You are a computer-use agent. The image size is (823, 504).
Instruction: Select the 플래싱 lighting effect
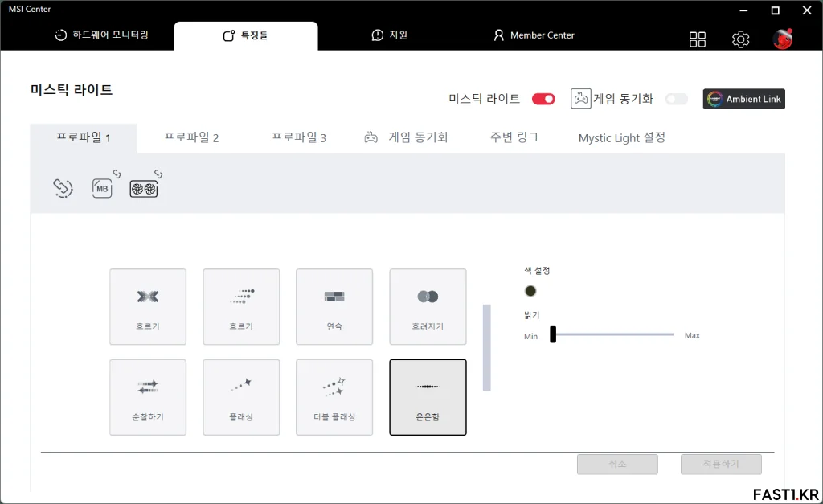241,397
